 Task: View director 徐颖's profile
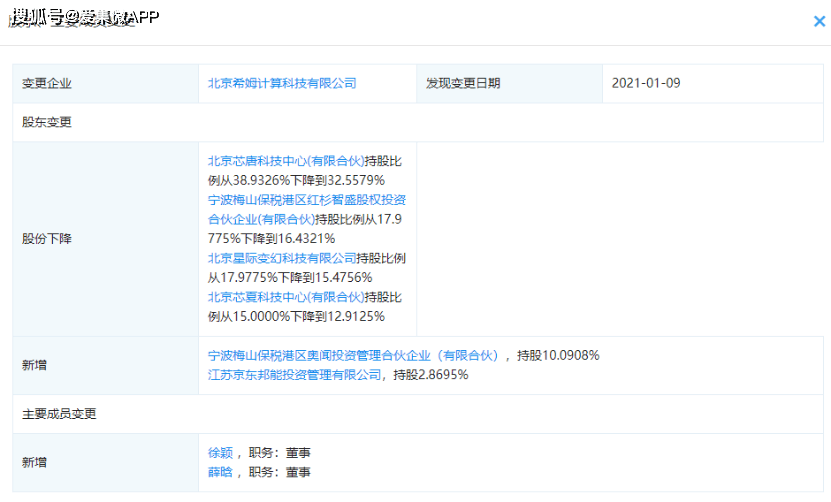coord(219,452)
